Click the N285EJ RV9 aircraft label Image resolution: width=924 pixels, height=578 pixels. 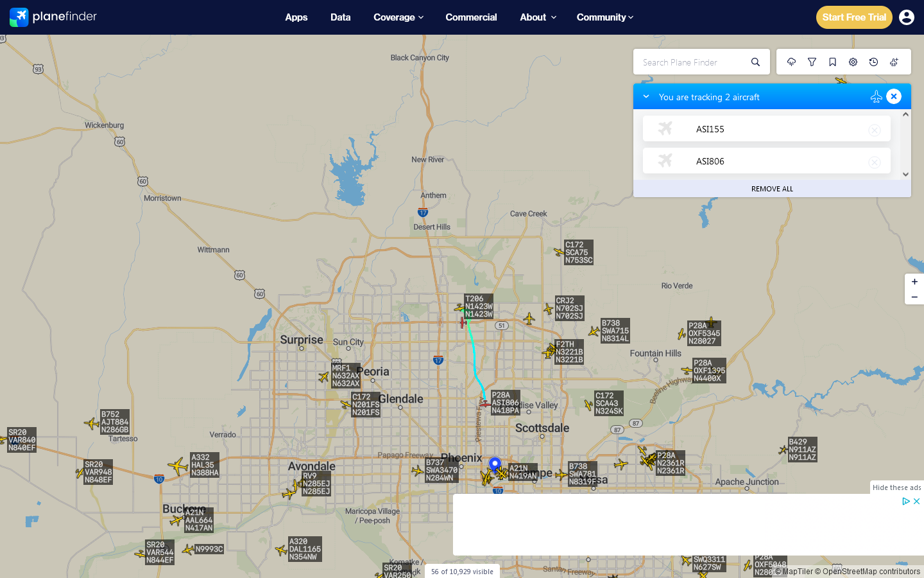point(316,484)
